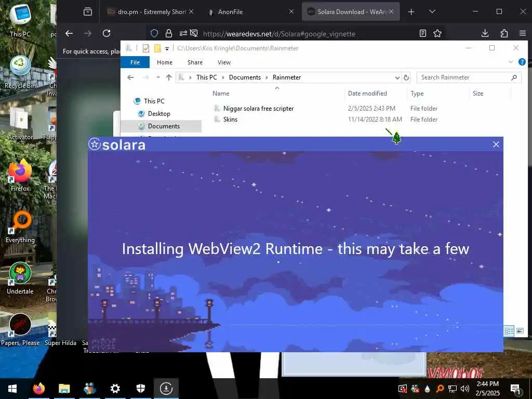Viewport: 532px width, 399px height.
Task: Select the Skins folder
Action: pyautogui.click(x=230, y=119)
